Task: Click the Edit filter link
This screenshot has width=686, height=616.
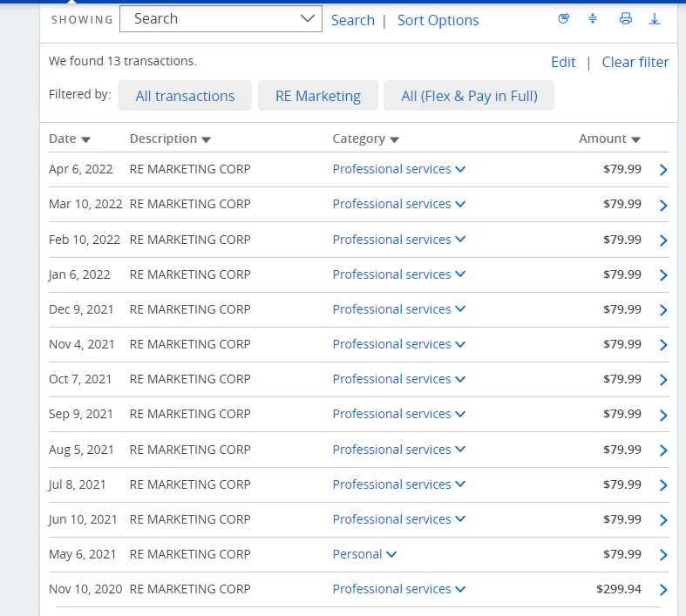Action: point(563,62)
